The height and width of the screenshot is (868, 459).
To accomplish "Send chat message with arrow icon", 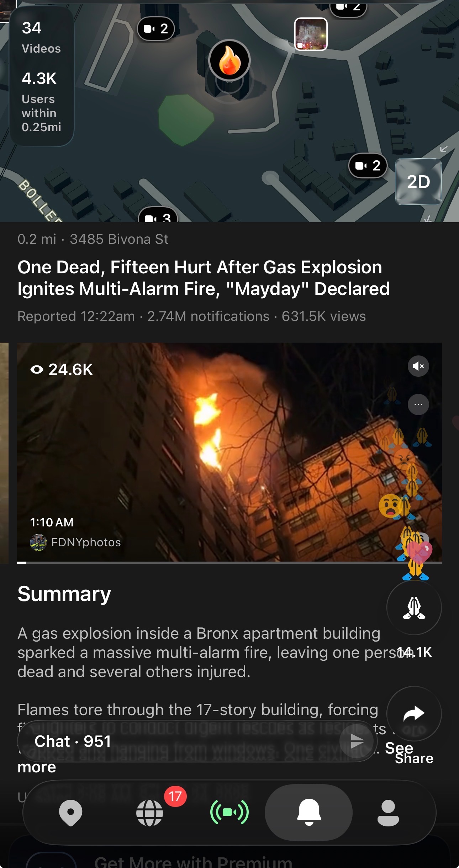I will point(357,741).
